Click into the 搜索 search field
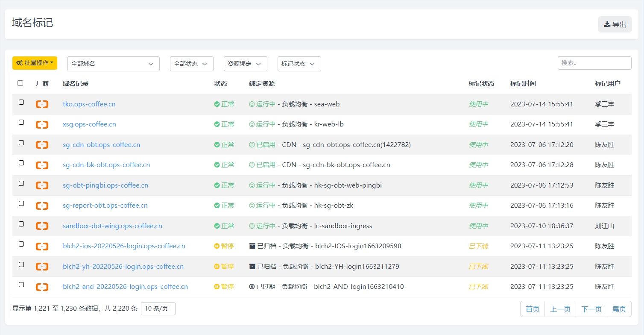644x335 pixels. pos(594,63)
